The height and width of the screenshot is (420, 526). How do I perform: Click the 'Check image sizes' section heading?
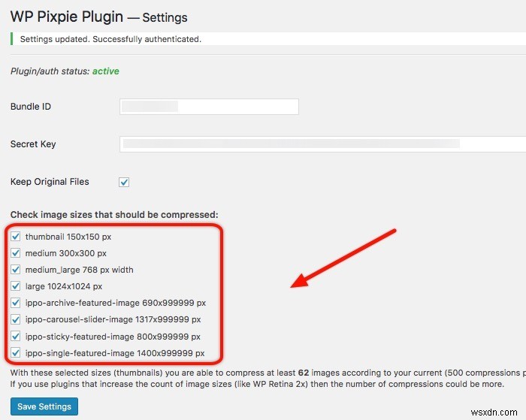[x=114, y=215]
